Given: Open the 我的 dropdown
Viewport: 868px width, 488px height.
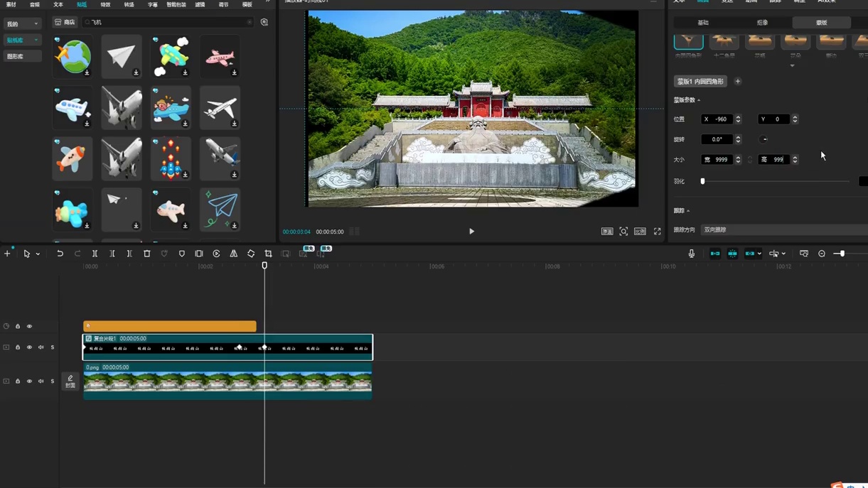Looking at the screenshot, I should (x=22, y=23).
